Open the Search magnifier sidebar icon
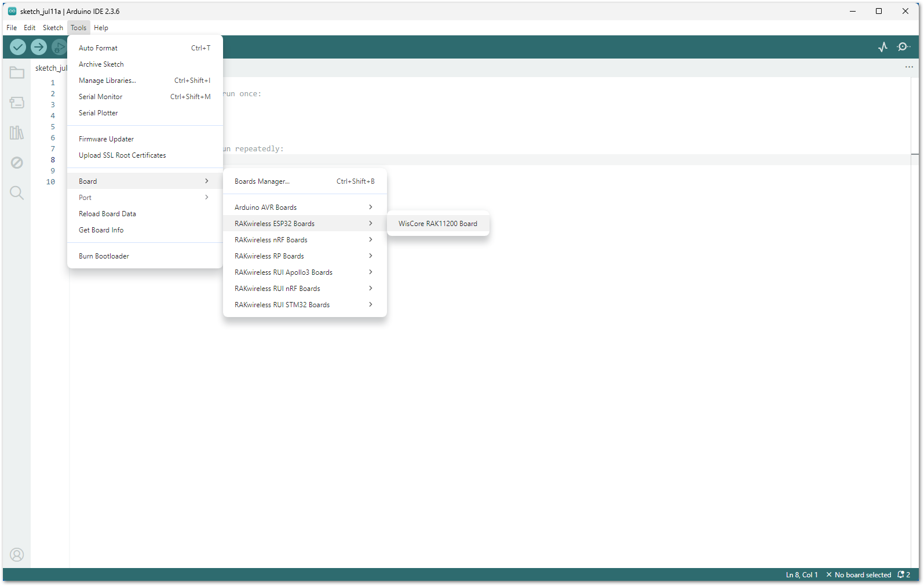The width and height of the screenshot is (924, 586). (x=17, y=193)
